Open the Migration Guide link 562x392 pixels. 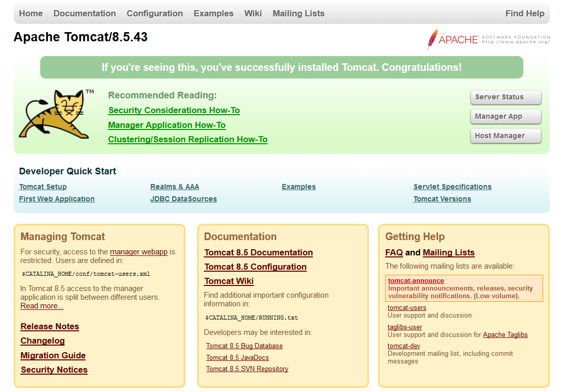click(53, 356)
